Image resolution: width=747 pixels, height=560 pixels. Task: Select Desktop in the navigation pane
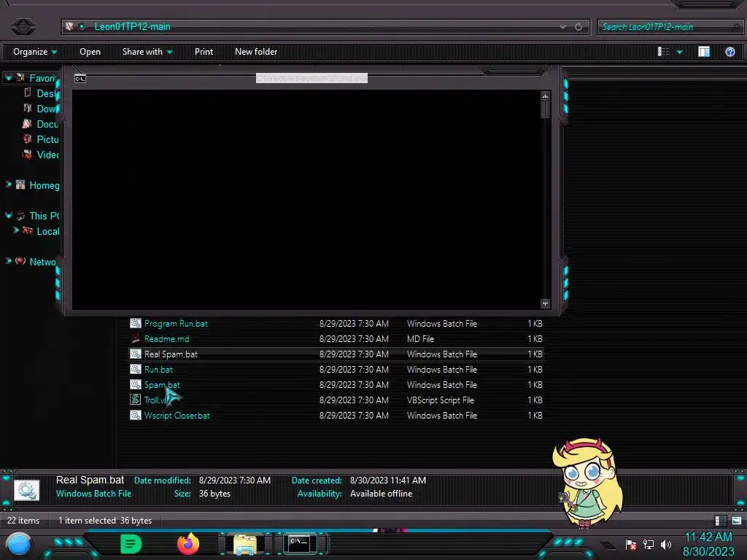coord(47,93)
